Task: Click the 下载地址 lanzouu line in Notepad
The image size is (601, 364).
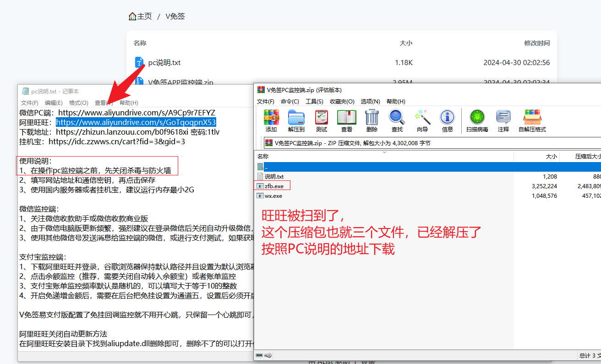Action: [120, 132]
